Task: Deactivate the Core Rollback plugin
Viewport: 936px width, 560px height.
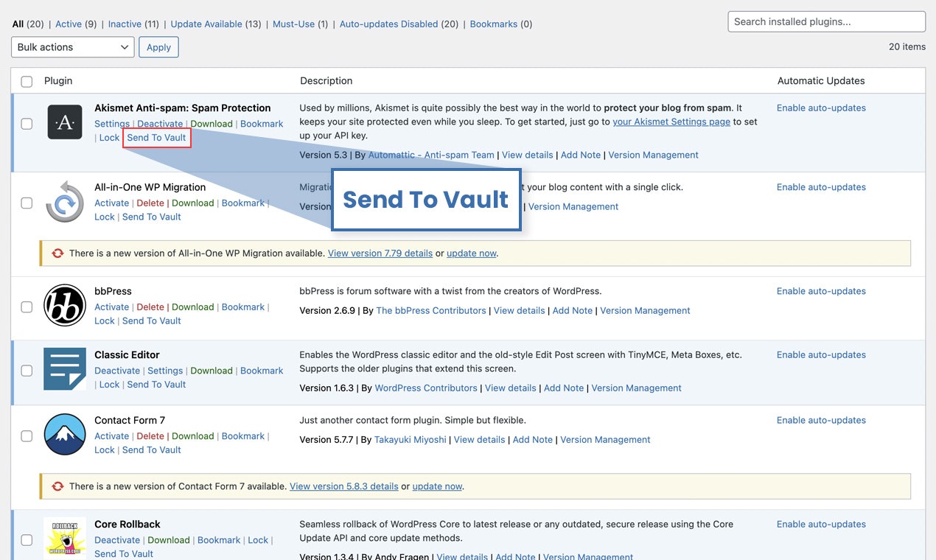Action: coord(117,540)
